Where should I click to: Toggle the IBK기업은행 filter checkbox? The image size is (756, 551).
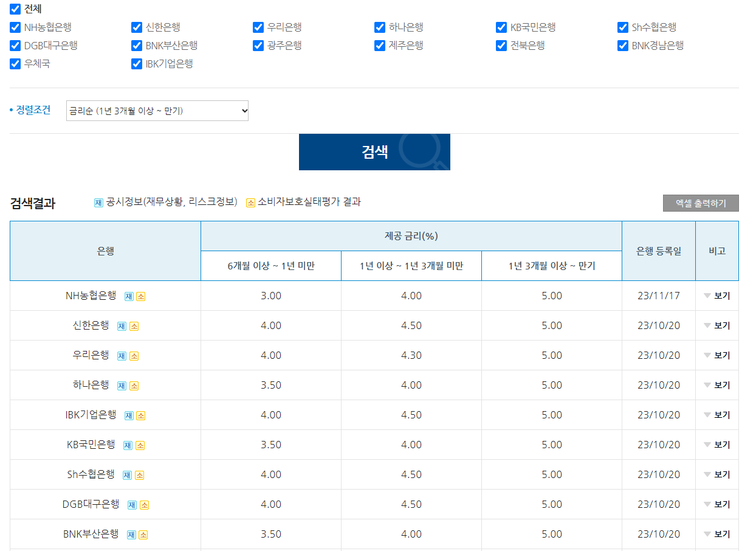137,64
